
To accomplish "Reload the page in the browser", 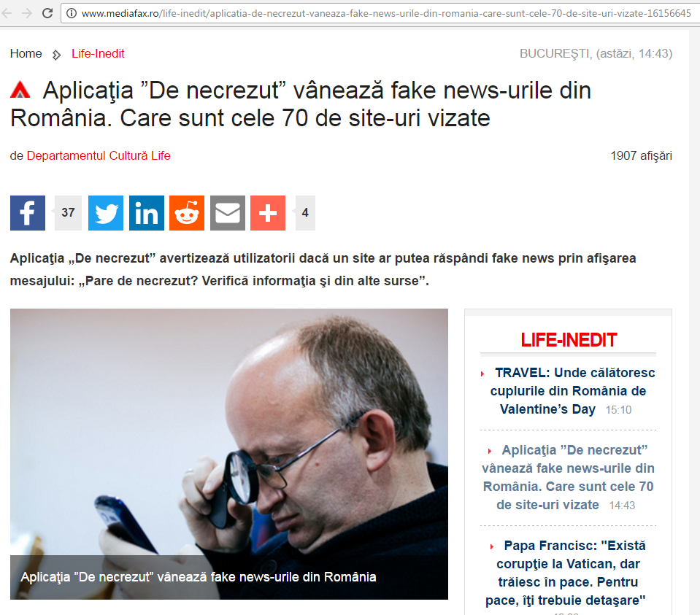I will (x=47, y=13).
